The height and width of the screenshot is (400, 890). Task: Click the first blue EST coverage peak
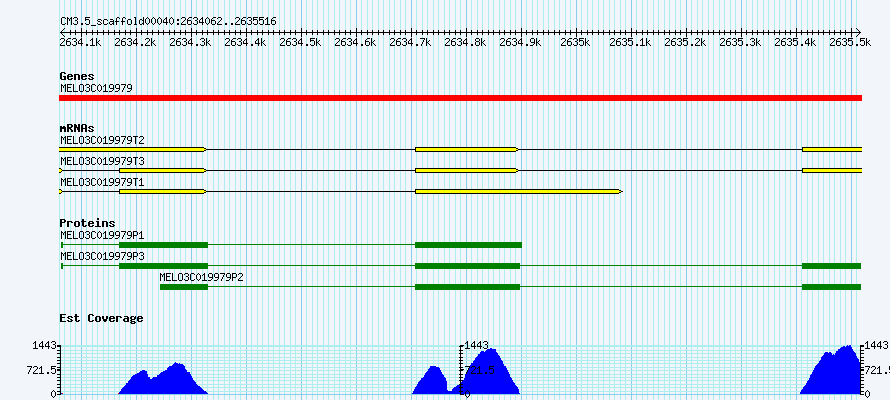point(165,381)
